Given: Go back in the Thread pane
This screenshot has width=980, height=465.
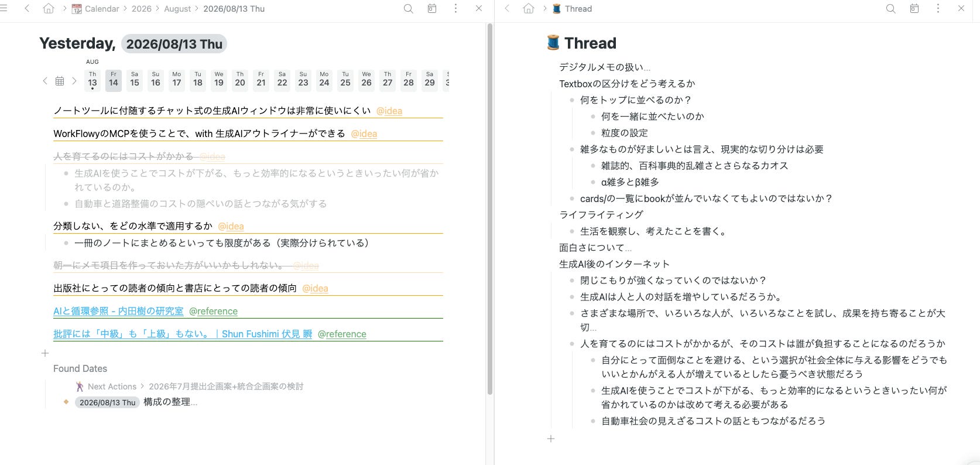Looking at the screenshot, I should tap(507, 8).
